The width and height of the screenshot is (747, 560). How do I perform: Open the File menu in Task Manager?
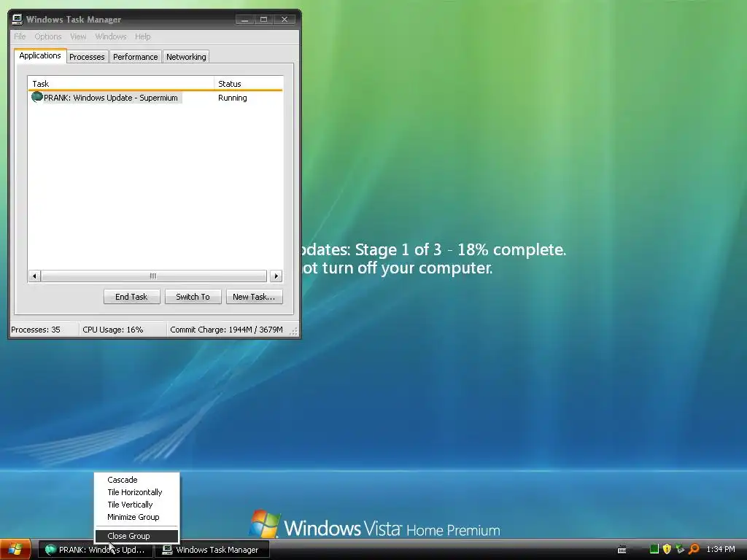(x=20, y=36)
